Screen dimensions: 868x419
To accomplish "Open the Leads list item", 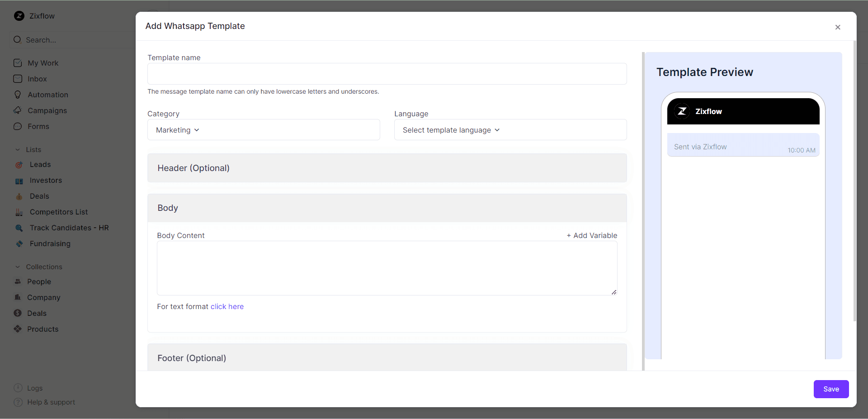I will pos(40,165).
